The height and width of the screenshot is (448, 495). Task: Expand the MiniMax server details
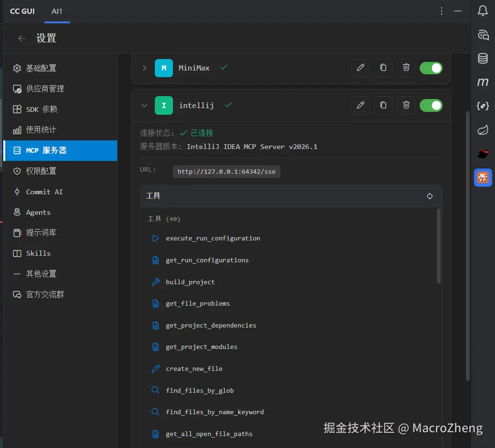pyautogui.click(x=144, y=68)
